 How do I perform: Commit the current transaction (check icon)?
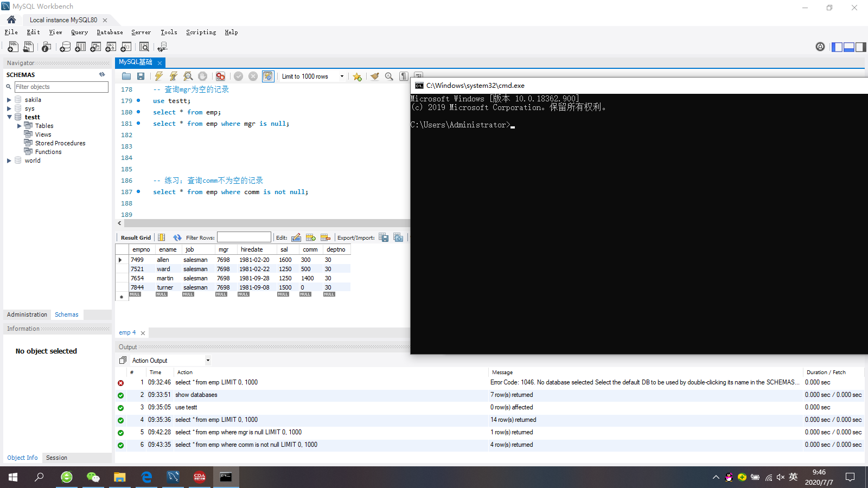[x=238, y=76]
